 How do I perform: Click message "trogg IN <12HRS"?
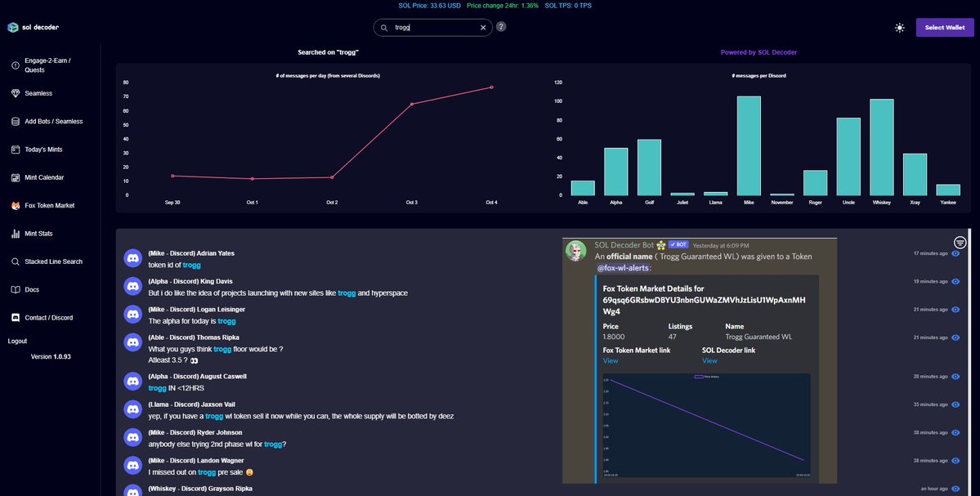click(x=177, y=388)
